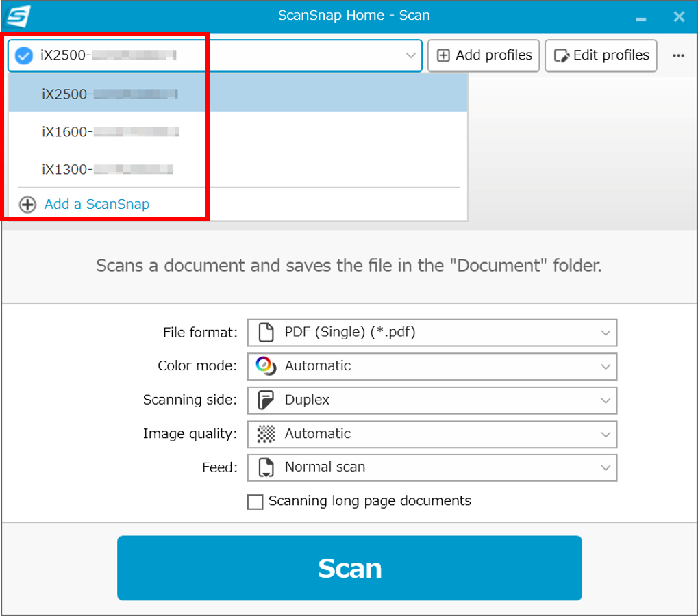Click the 'ScanSnap Home - Scan' window title
698x616 pixels.
tap(354, 16)
